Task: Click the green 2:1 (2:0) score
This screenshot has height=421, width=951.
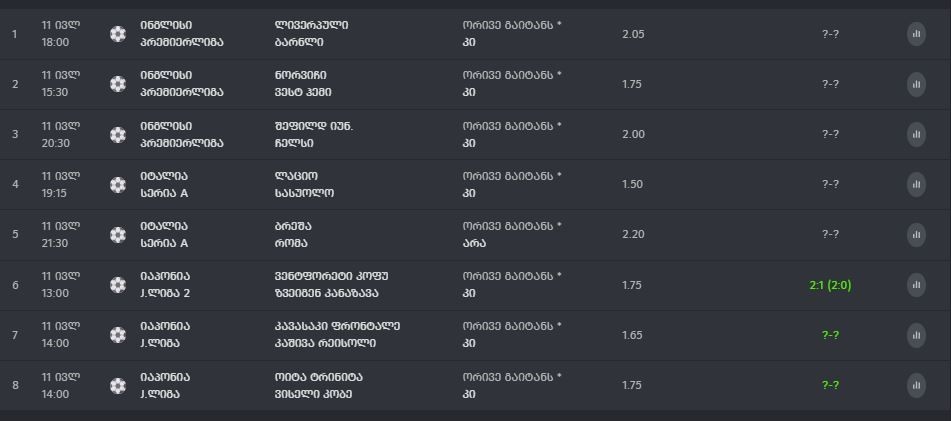Action: [830, 285]
